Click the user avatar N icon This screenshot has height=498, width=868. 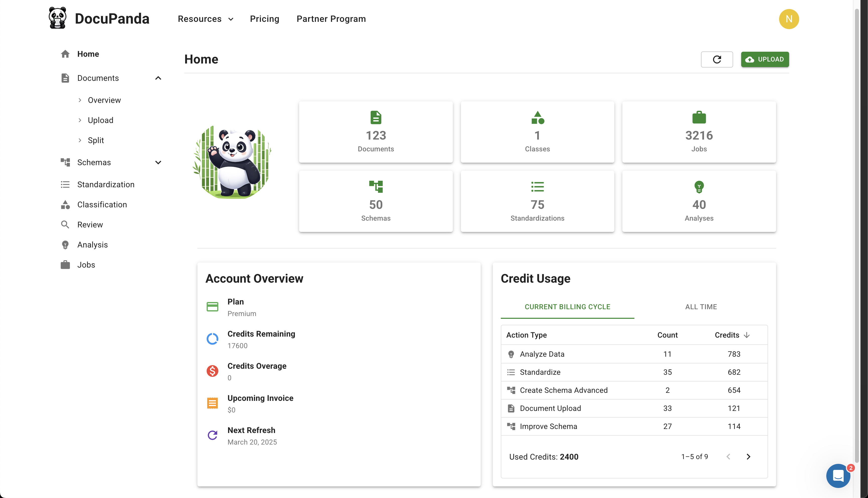(788, 19)
